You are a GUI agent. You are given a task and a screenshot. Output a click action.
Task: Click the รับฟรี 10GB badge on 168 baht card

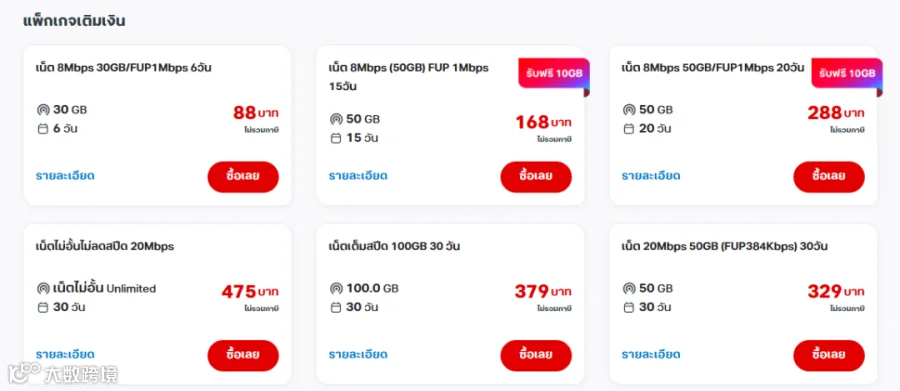click(554, 73)
